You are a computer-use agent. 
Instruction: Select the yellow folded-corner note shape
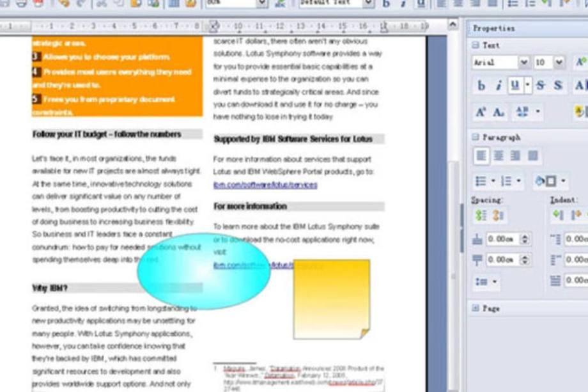[x=332, y=299]
